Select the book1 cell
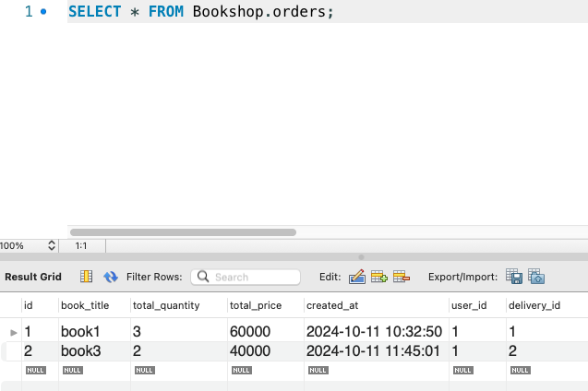This screenshot has width=588, height=391. tap(94, 331)
